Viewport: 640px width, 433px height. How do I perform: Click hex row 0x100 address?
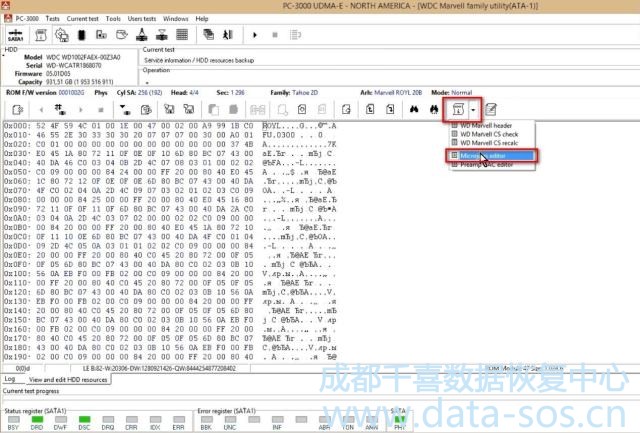[x=17, y=273]
